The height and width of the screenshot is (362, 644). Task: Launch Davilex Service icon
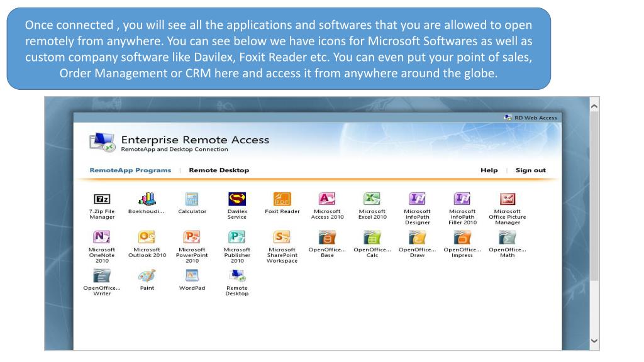237,199
